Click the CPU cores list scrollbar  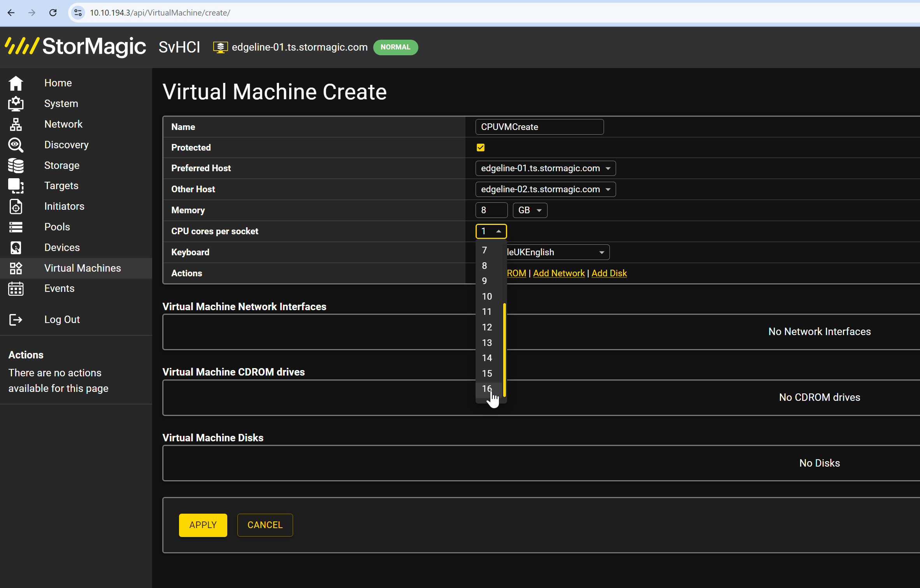click(x=504, y=350)
